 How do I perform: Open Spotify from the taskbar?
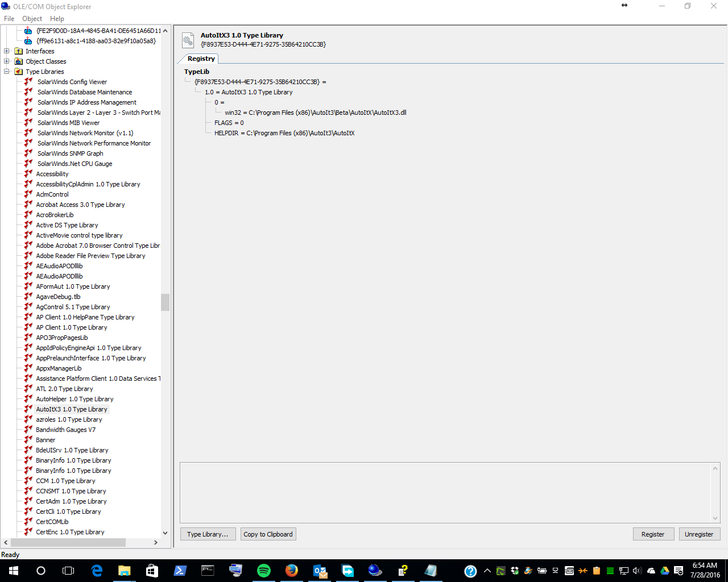point(264,571)
